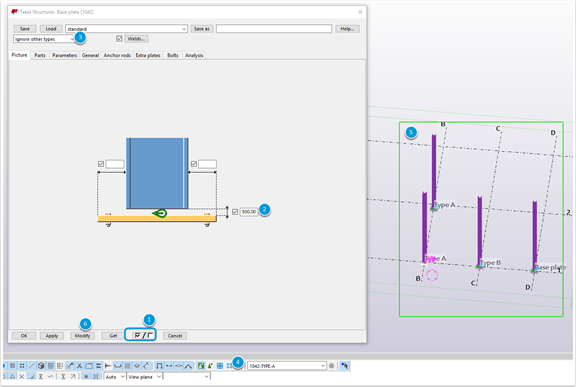Click the Load button
This screenshot has width=576, height=387.
tap(51, 29)
